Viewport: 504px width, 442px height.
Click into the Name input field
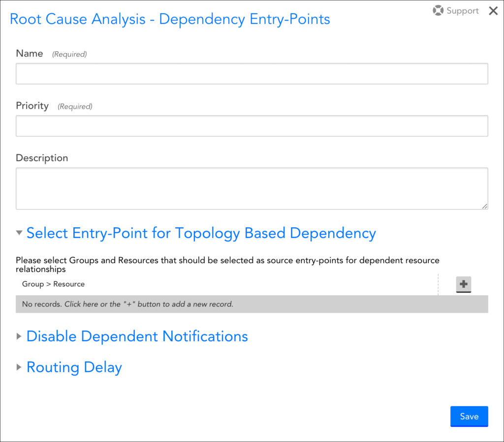point(252,74)
